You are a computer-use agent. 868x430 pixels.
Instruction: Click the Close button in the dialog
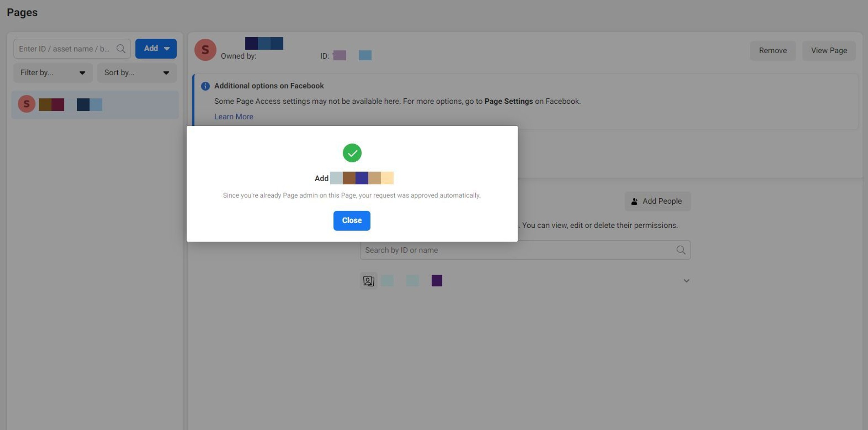click(x=352, y=221)
